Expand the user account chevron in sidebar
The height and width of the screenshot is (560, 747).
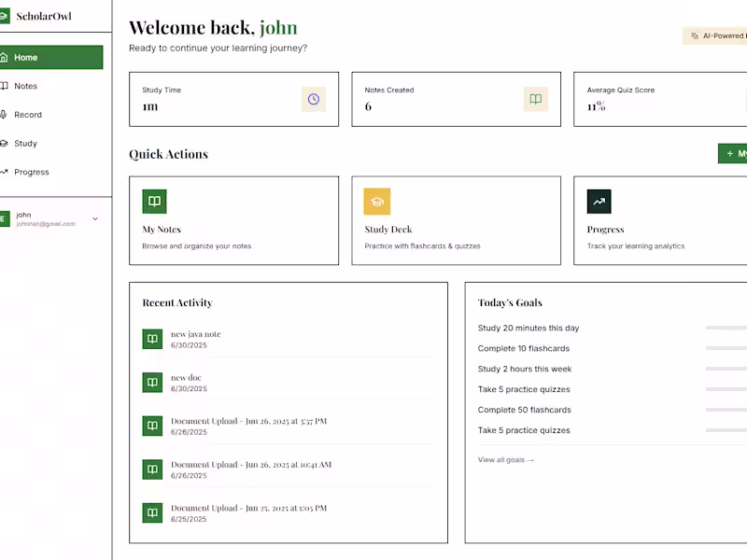pyautogui.click(x=93, y=218)
